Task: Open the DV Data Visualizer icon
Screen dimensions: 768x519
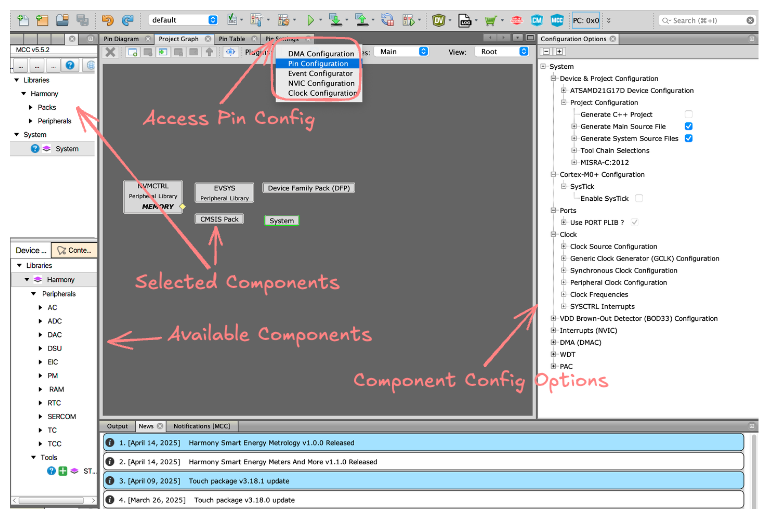Action: (x=438, y=21)
